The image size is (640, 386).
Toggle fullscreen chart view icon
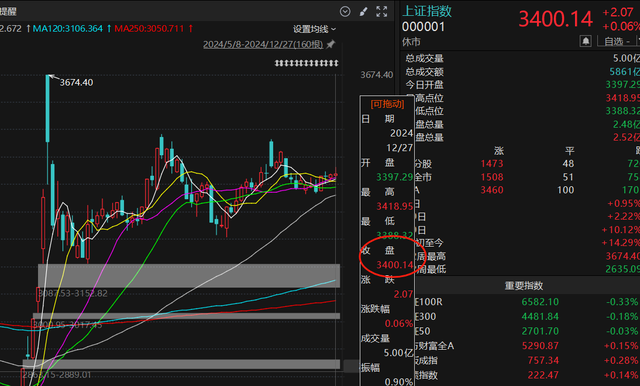pyautogui.click(x=382, y=11)
